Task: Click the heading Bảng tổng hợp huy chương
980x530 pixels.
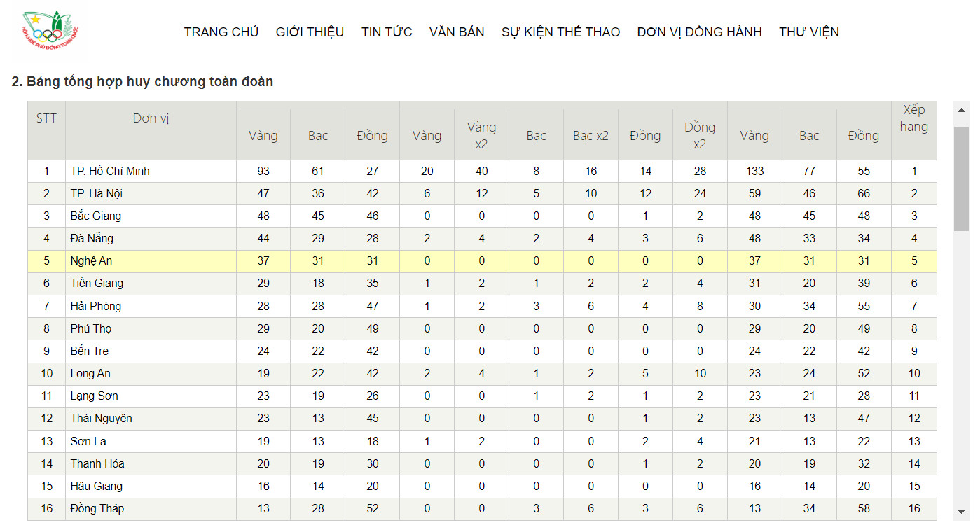Action: coord(142,82)
